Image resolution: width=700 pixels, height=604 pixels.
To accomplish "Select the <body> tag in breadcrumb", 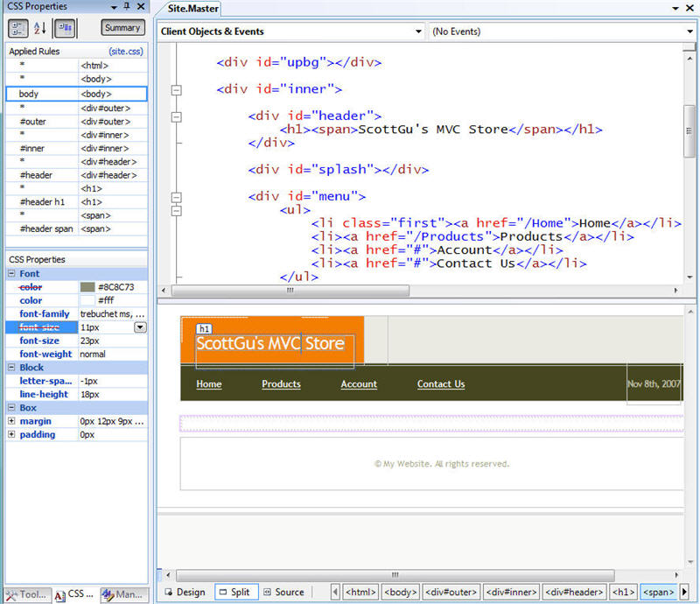I will 401,593.
